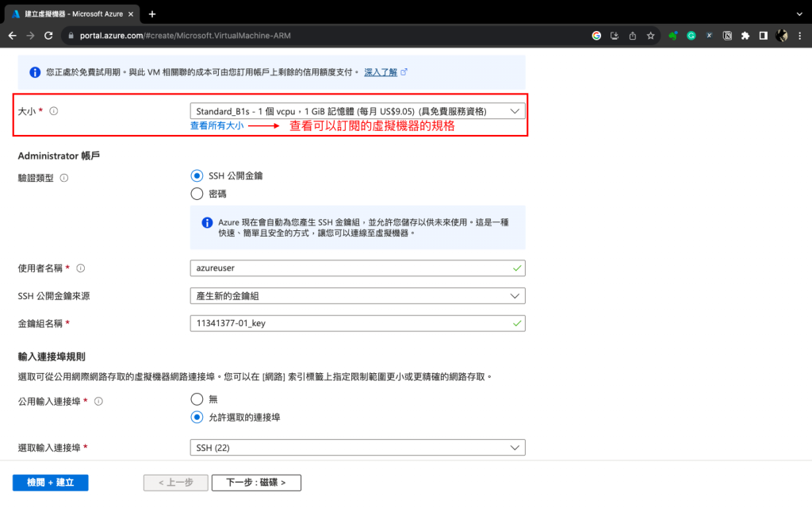This screenshot has width=812, height=508.
Task: Open Chrome three-dot menu
Action: pos(799,36)
